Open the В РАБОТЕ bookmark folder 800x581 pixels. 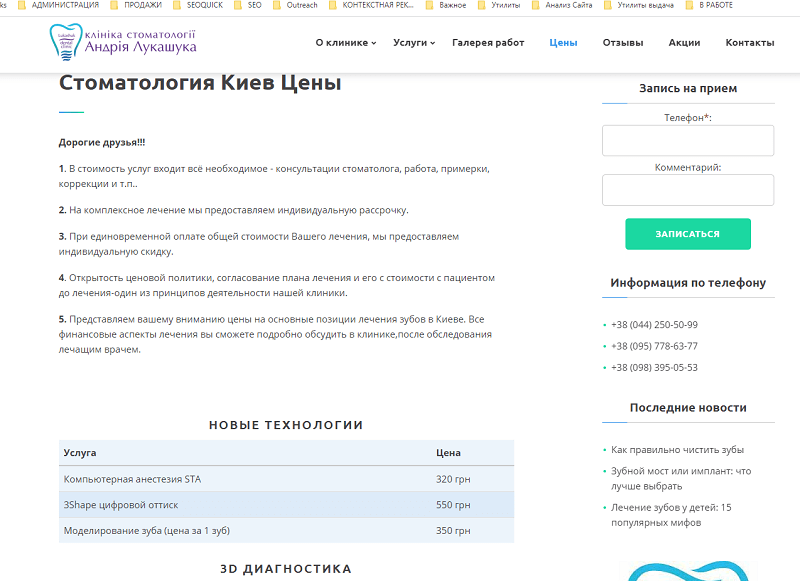pos(714,5)
